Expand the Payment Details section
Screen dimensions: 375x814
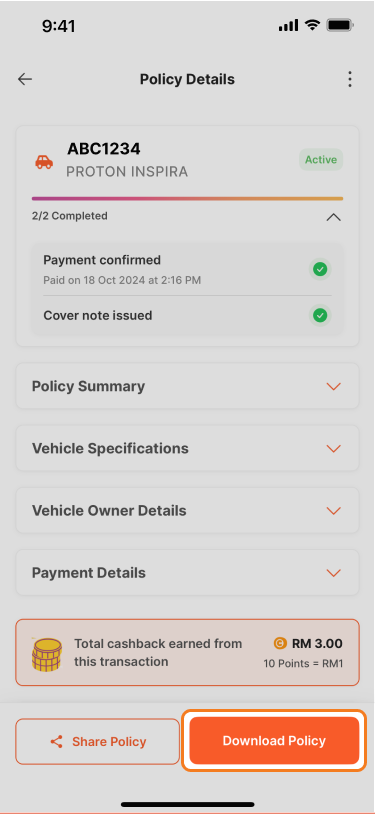tap(188, 573)
